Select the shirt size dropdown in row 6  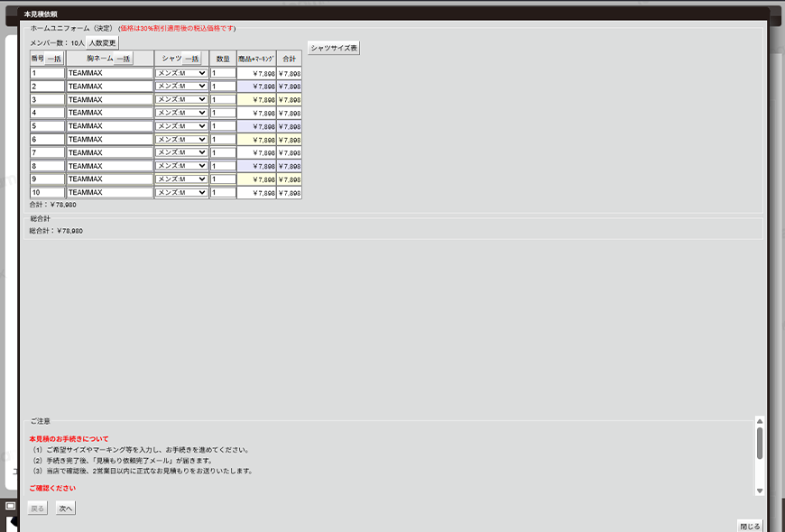click(181, 139)
